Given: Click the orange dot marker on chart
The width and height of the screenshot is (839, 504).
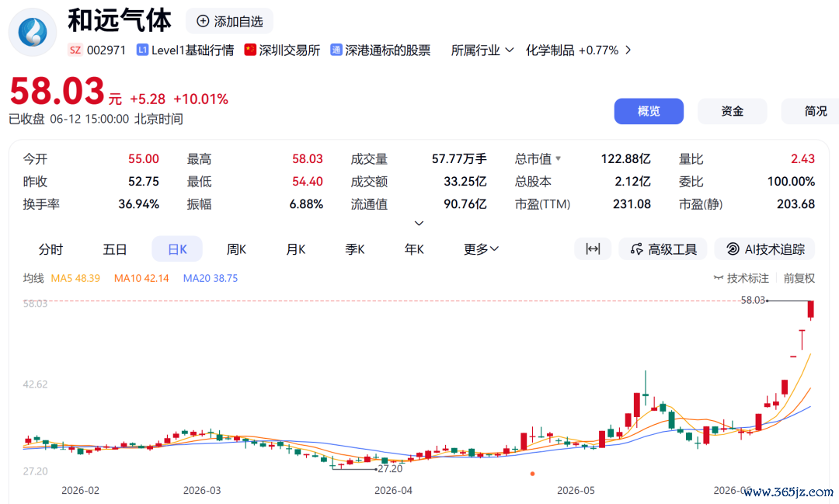Looking at the screenshot, I should click(532, 474).
